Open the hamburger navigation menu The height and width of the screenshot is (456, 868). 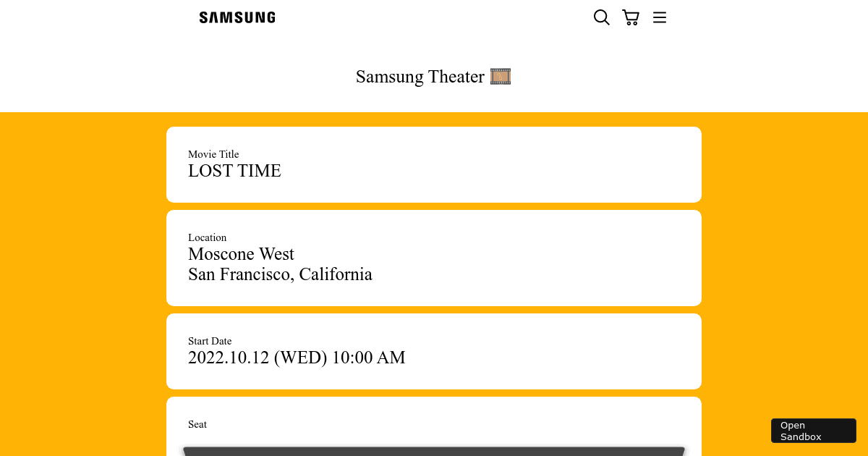pos(659,17)
